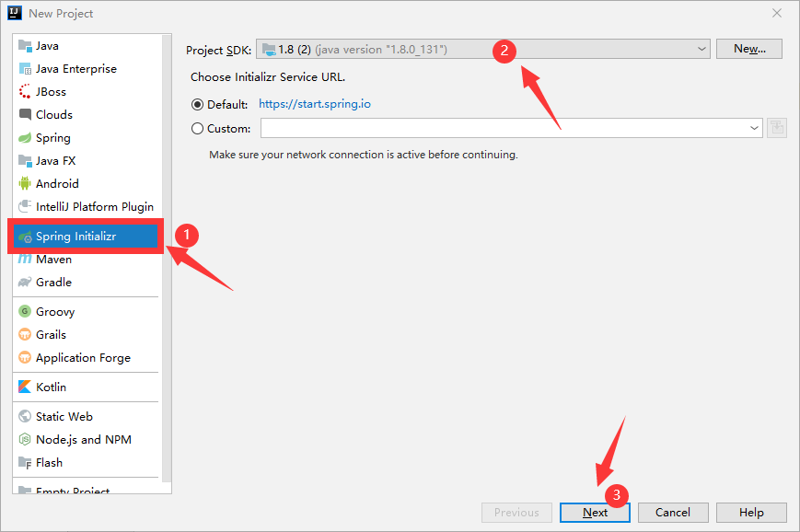Click the project type list scrollbar

pos(167,260)
